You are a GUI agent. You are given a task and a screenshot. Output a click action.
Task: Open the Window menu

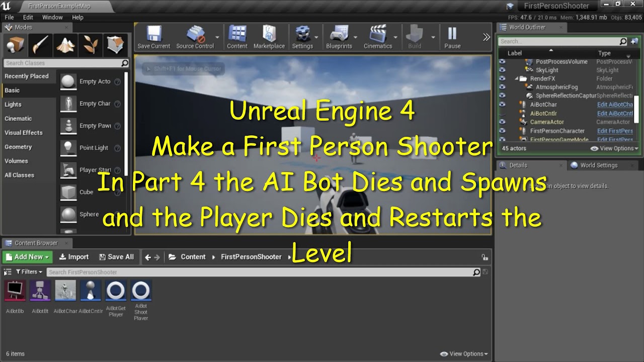pos(52,17)
